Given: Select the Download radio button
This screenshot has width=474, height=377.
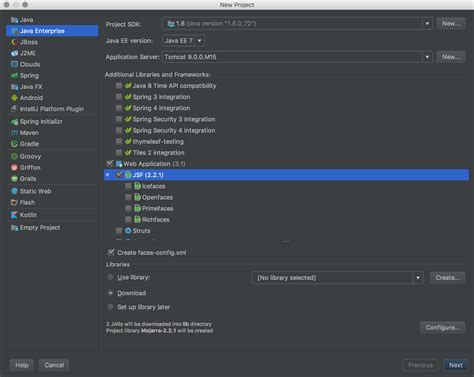Looking at the screenshot, I should (x=110, y=293).
